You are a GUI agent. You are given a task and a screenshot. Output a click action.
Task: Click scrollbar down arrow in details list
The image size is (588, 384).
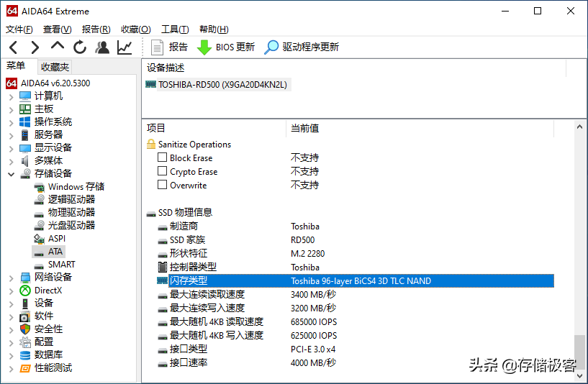point(580,376)
